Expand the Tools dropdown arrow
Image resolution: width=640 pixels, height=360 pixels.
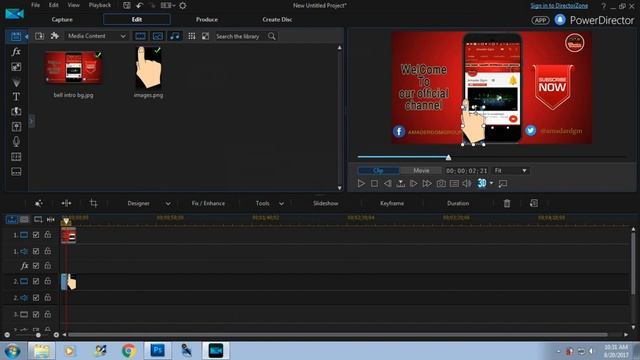click(281, 204)
